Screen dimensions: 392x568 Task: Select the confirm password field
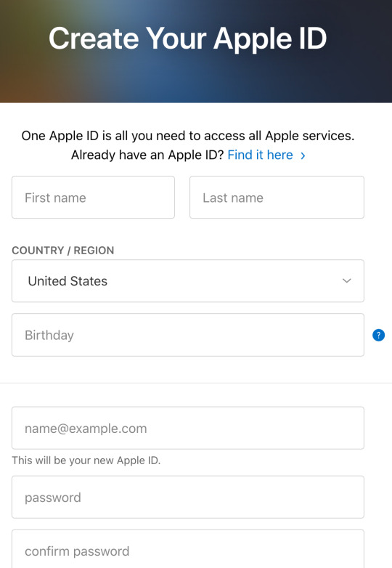(x=188, y=549)
